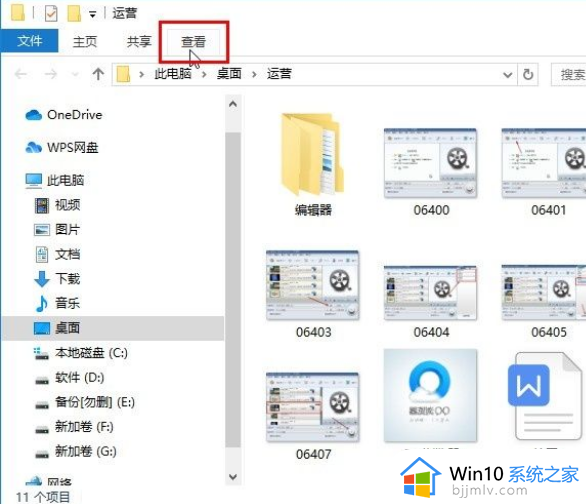
Task: Open 软件 (D:) drive
Action: click(80, 377)
